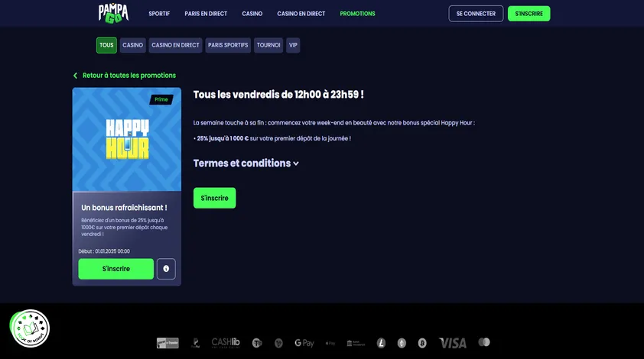Viewport: 644px width, 359px height.
Task: Click the La semaine touche à sa fin sentence
Action: tap(334, 123)
